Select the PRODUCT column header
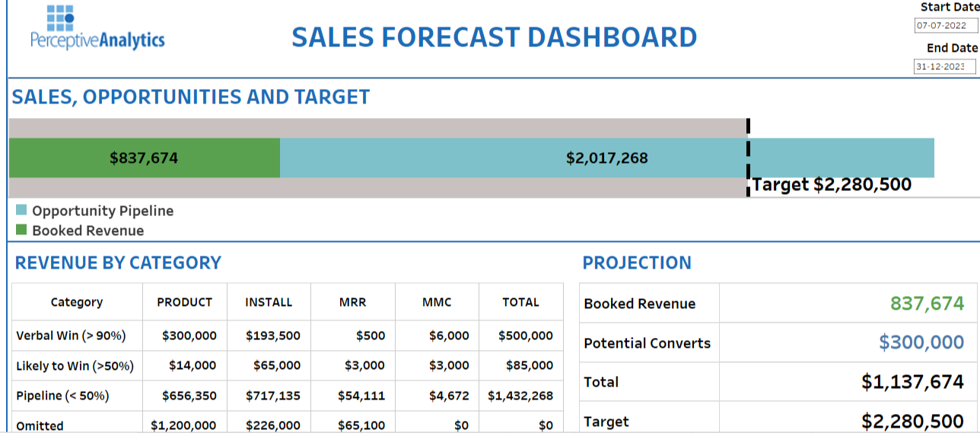Screen dimensions: 980x433 pyautogui.click(x=184, y=302)
